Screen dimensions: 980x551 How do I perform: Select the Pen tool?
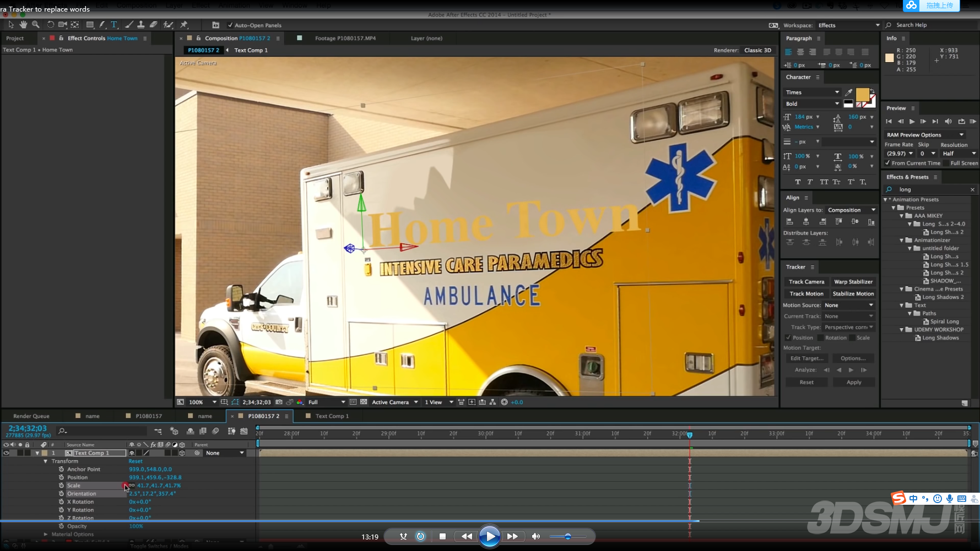(x=102, y=25)
